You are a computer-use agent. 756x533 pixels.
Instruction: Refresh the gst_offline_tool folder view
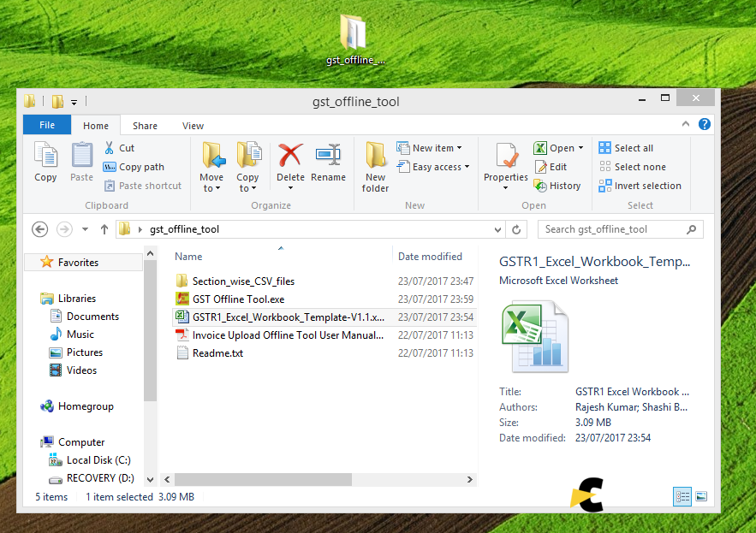point(516,229)
